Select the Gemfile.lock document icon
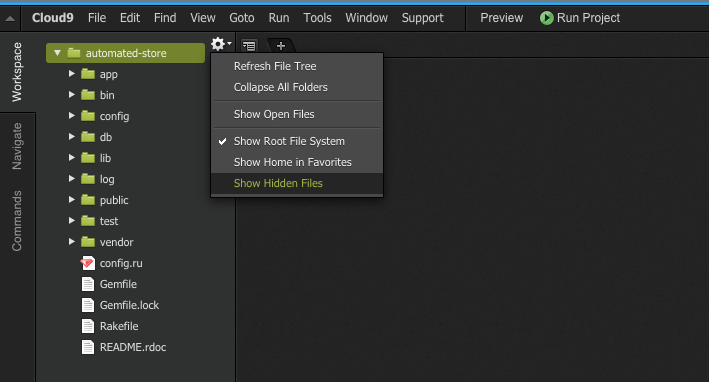Screen dimensions: 709x382 (88, 305)
